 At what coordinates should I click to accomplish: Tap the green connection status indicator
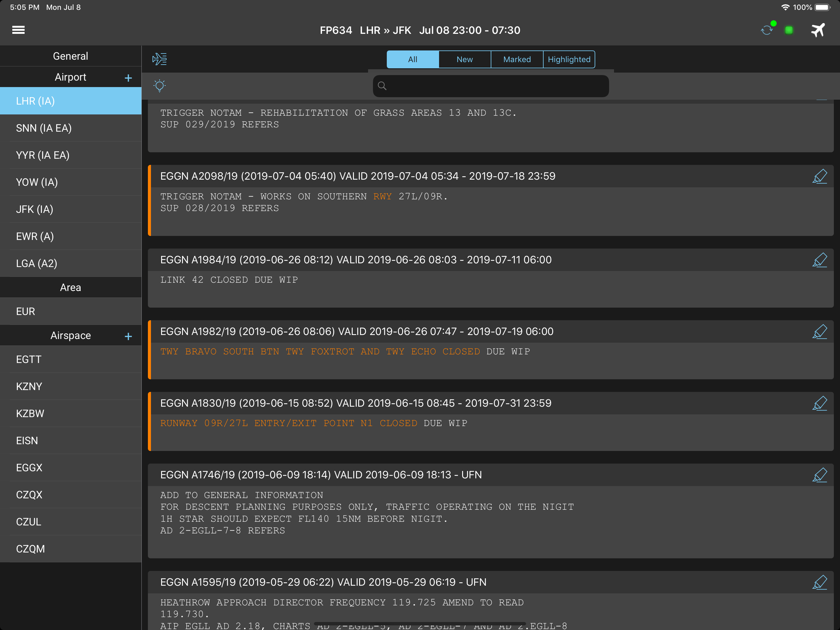789,30
